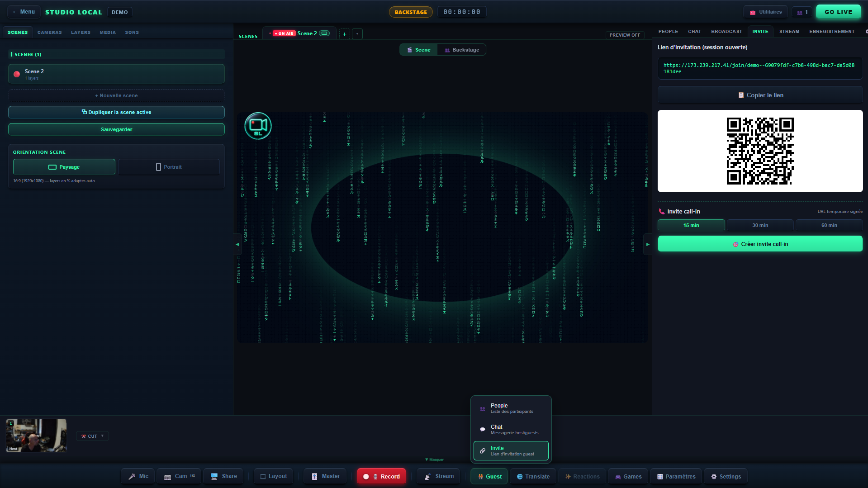
Task: Open the Stream control in bottom toolbar
Action: coord(439,476)
